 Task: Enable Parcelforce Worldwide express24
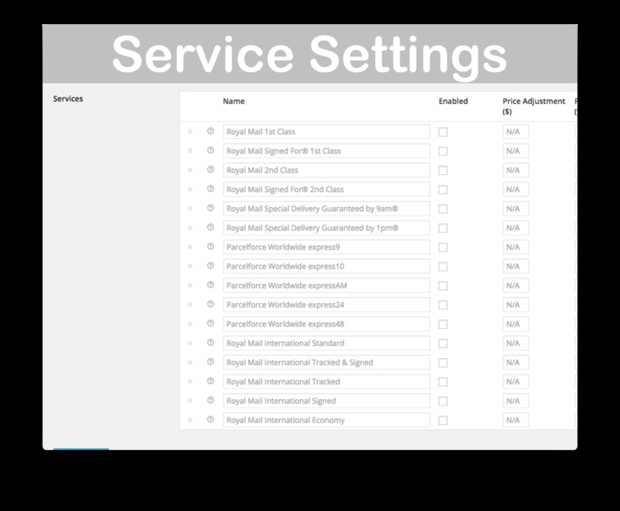(x=443, y=305)
